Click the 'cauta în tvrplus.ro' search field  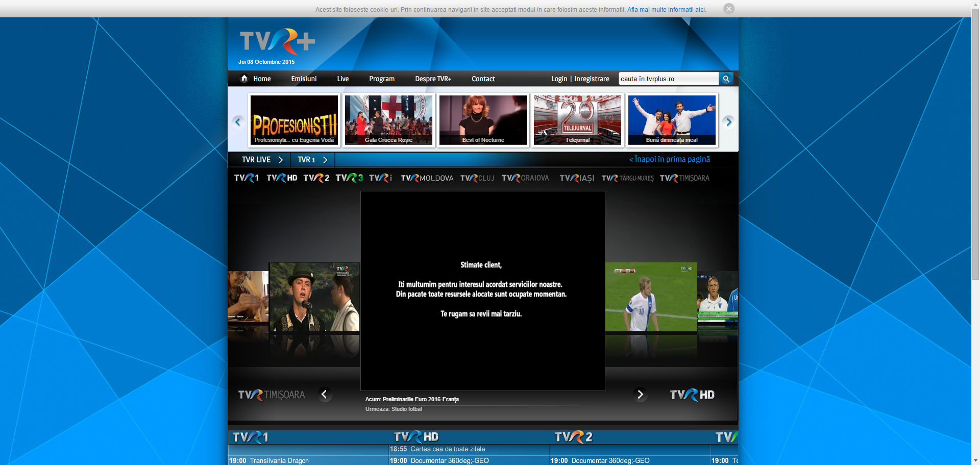tap(668, 79)
